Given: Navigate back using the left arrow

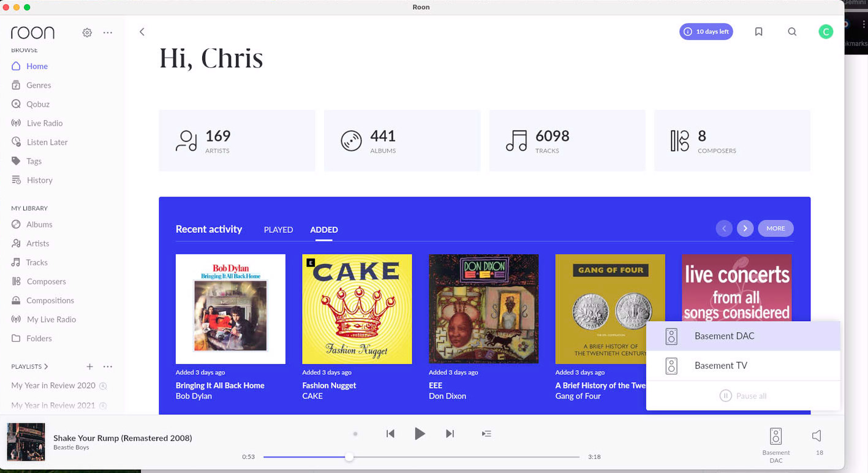Looking at the screenshot, I should point(142,32).
